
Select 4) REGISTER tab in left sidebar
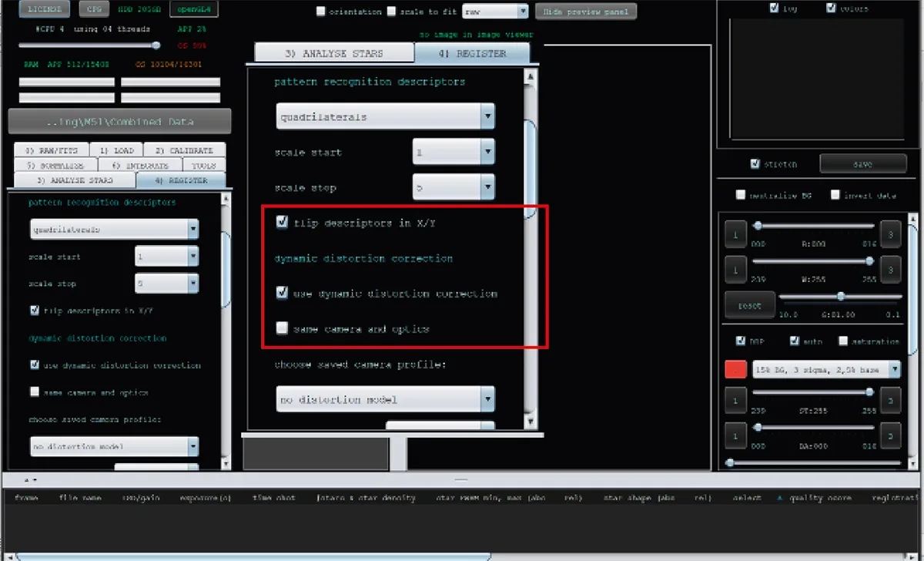pyautogui.click(x=181, y=180)
